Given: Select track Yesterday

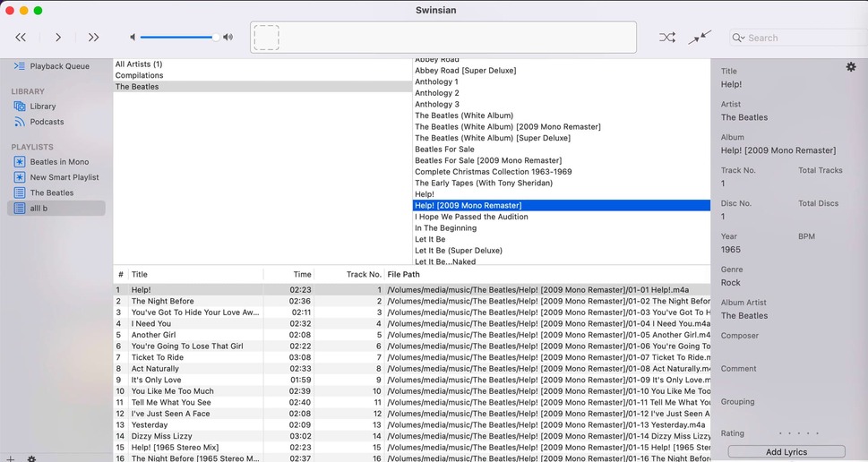Looking at the screenshot, I should [x=412, y=425].
